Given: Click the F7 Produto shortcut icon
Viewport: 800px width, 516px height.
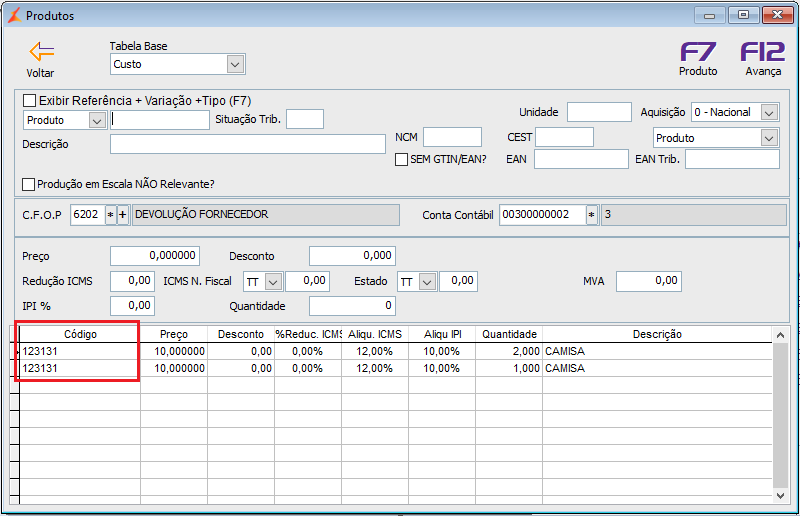Looking at the screenshot, I should (x=698, y=52).
